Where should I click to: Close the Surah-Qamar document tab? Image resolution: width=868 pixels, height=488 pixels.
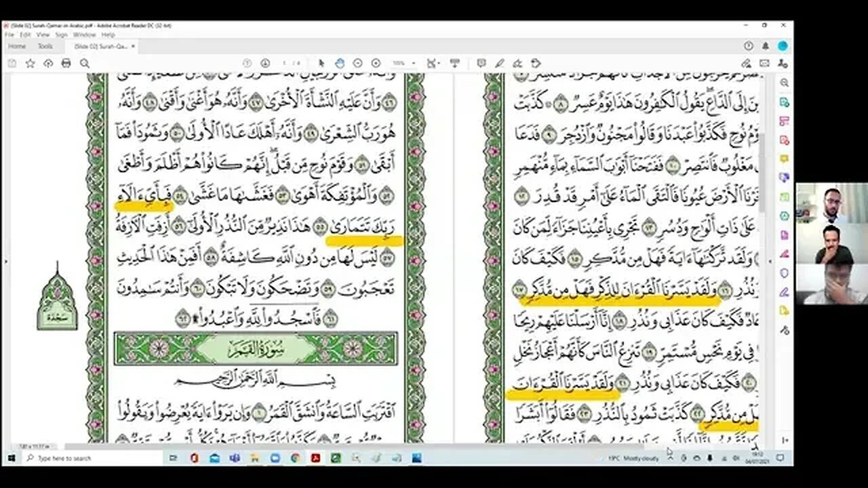(133, 46)
